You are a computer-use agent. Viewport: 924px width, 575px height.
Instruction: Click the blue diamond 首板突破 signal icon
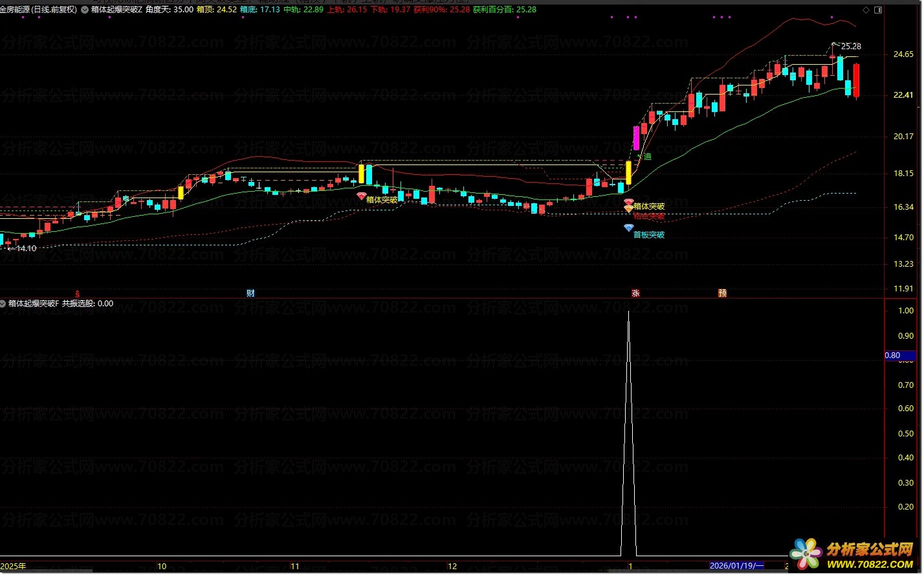coord(628,228)
